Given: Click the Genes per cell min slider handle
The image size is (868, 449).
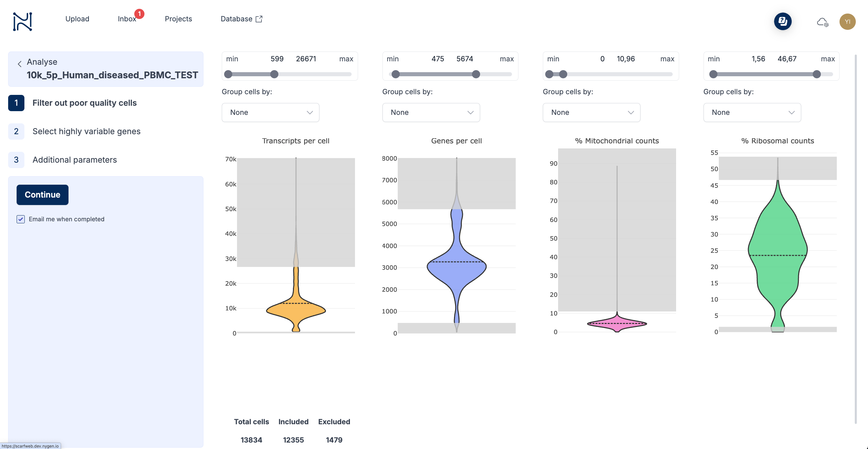Looking at the screenshot, I should (396, 74).
